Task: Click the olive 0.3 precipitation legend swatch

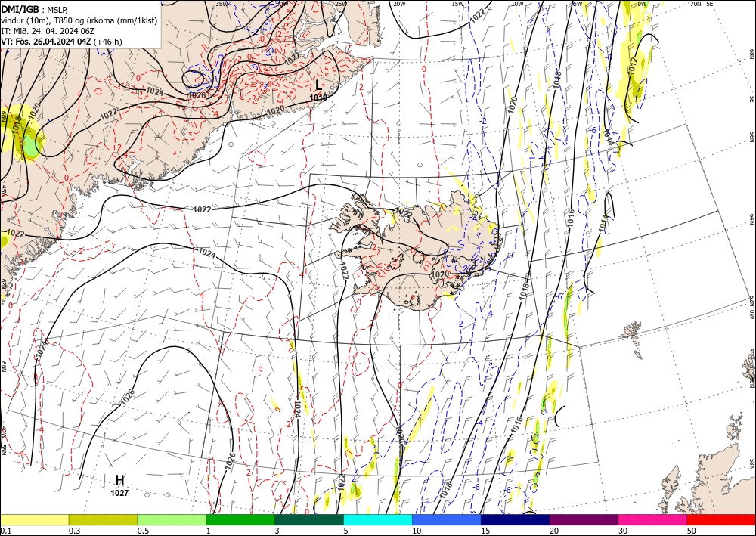Action: [103, 519]
